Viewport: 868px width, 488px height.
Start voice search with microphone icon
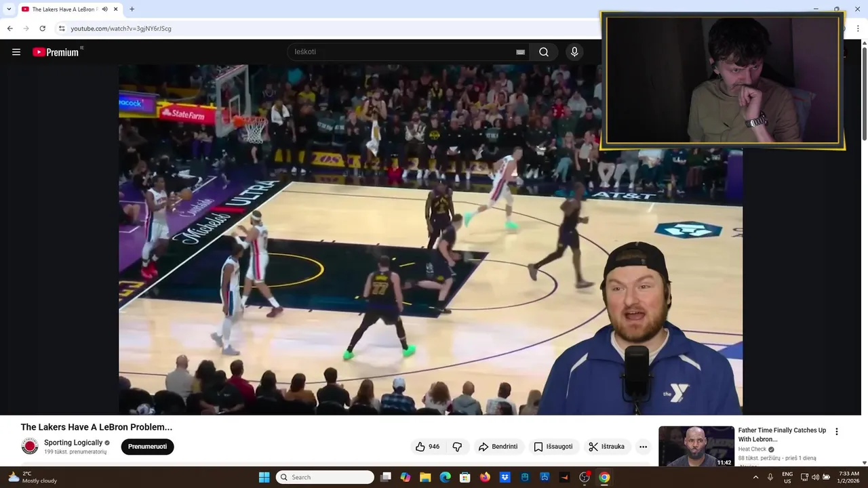pyautogui.click(x=574, y=52)
